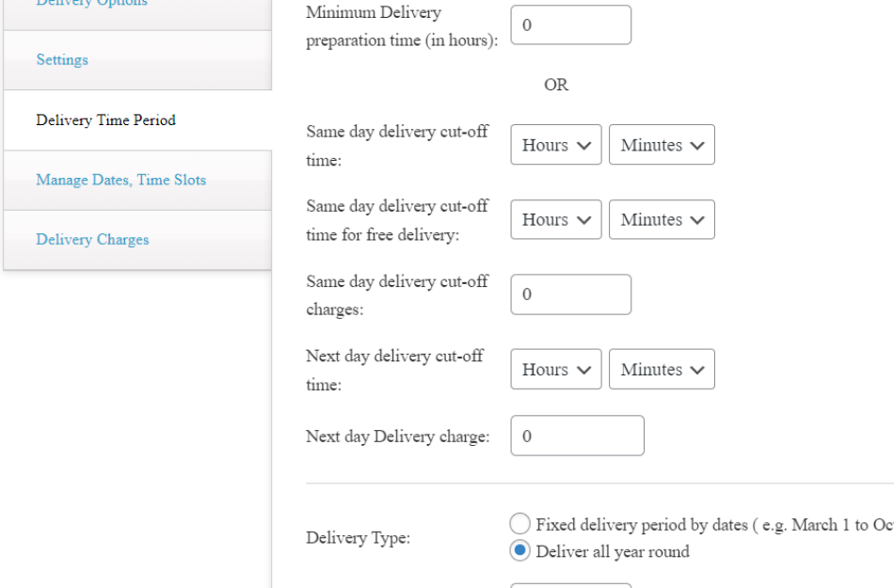Open Hours dropdown for same day delivery cut-off
Screen dimensions: 894x588
pyautogui.click(x=555, y=144)
